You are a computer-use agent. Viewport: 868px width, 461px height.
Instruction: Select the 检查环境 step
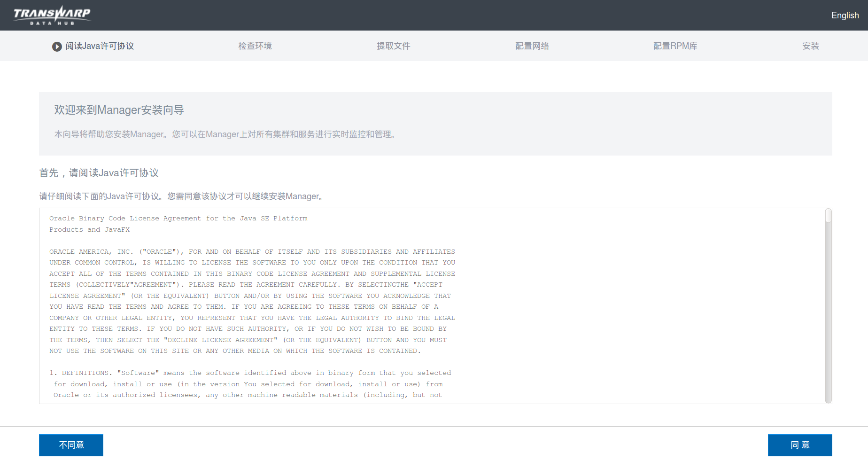tap(255, 46)
